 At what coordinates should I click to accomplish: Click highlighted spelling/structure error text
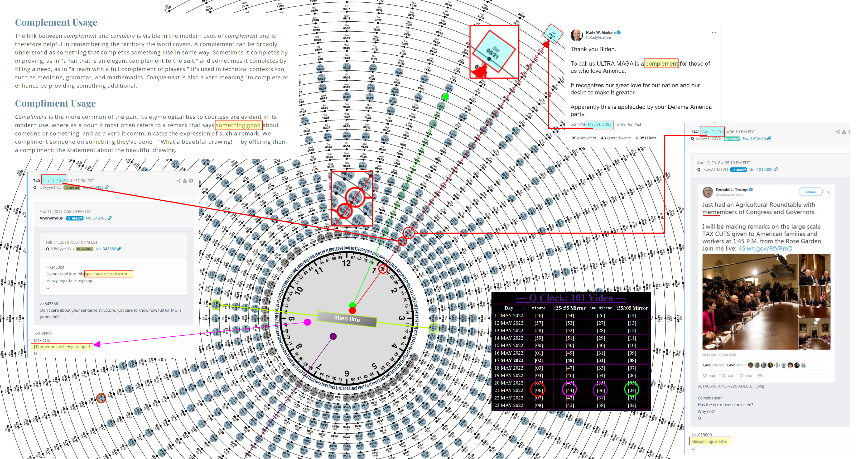point(109,274)
